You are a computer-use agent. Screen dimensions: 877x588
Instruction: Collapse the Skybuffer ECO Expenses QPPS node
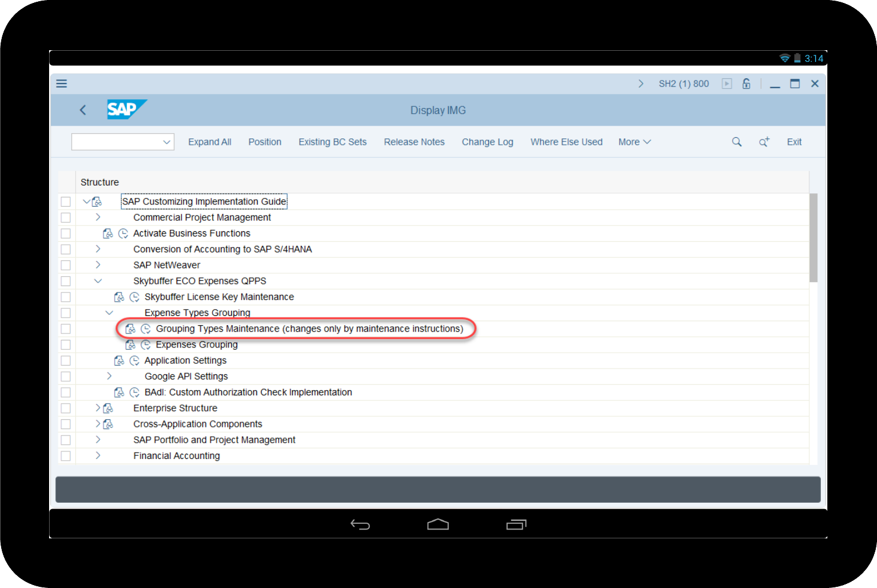98,281
